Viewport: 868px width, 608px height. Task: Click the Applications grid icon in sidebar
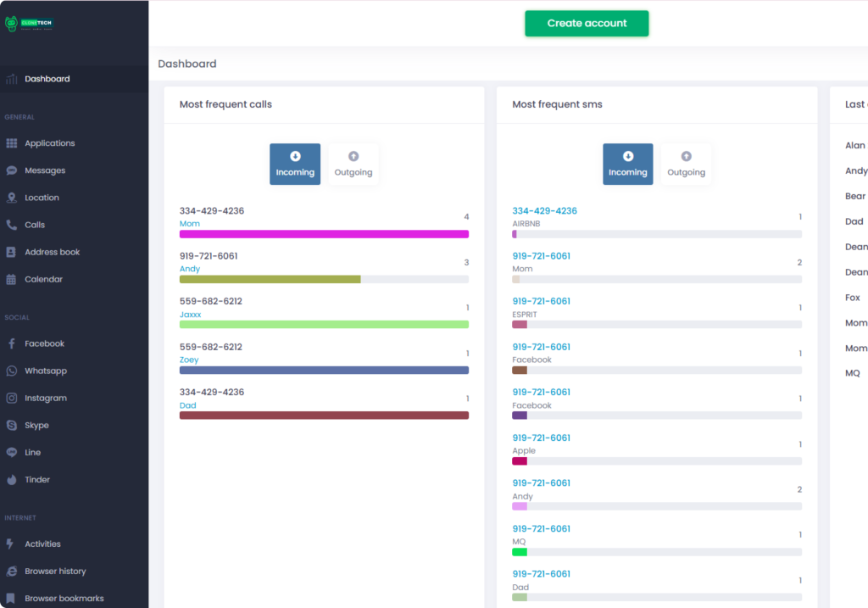pyautogui.click(x=11, y=143)
